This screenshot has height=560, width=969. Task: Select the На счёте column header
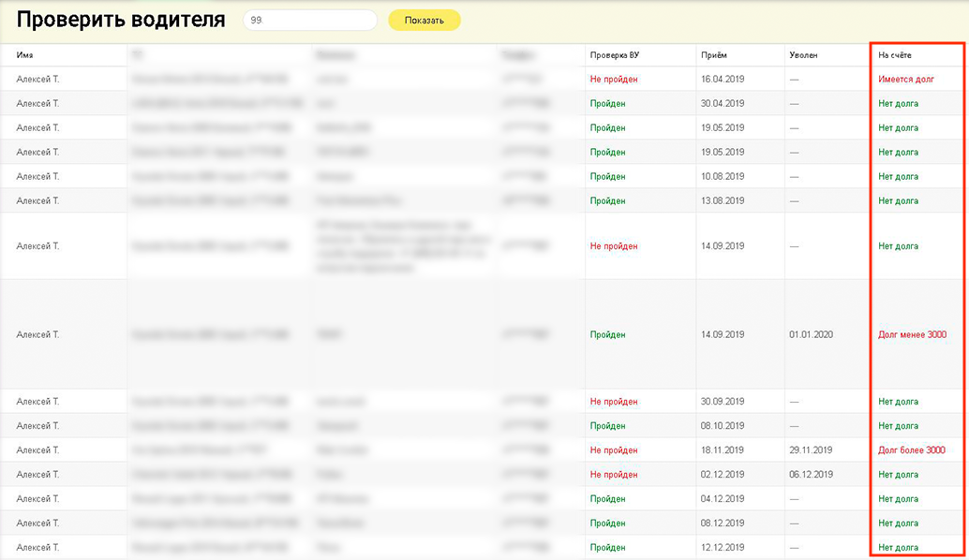(895, 55)
